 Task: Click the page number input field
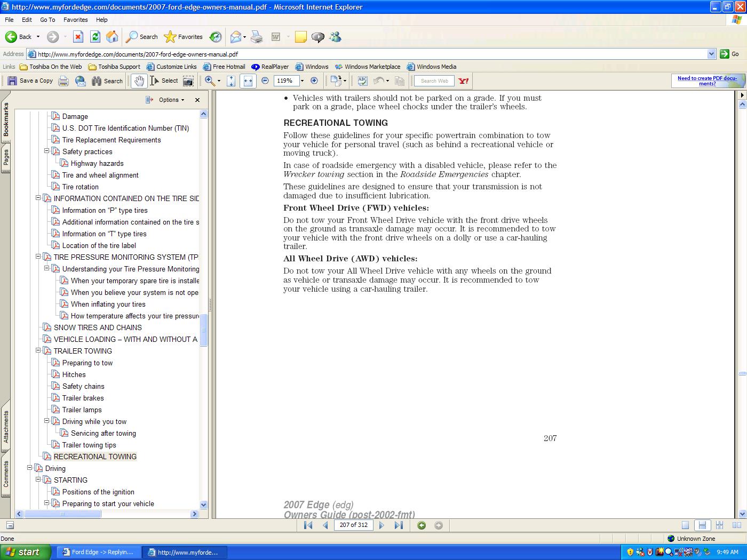(353, 525)
